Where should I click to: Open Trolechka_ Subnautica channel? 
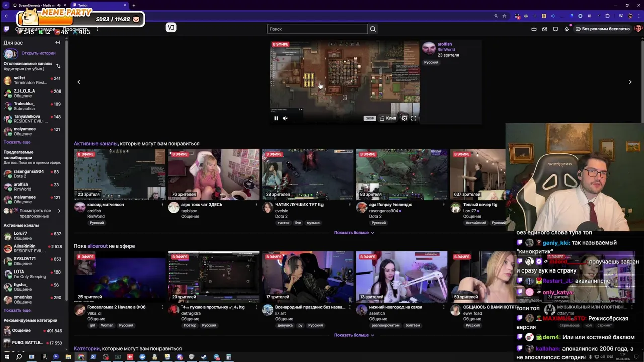[33, 106]
